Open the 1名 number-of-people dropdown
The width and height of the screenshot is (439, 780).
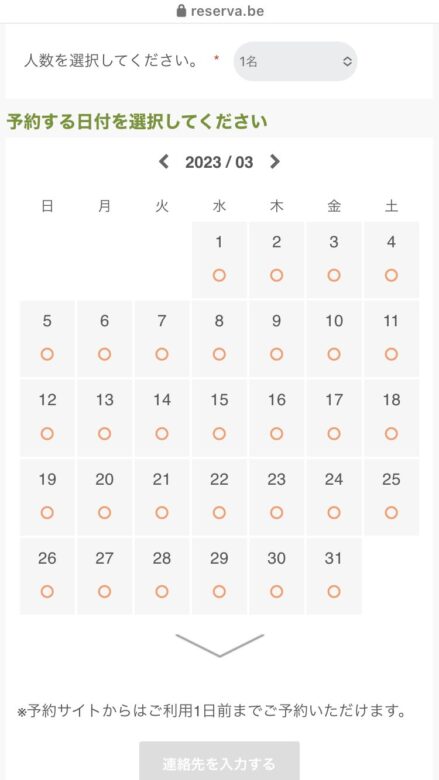295,61
